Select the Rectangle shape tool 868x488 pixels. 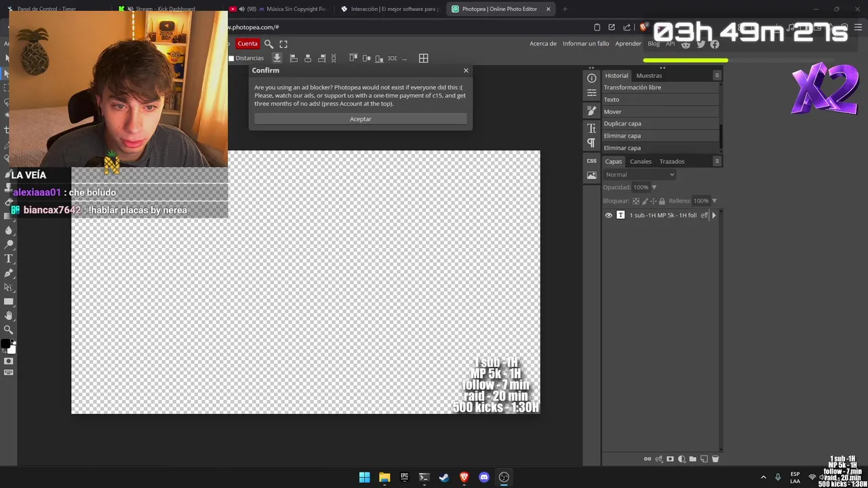point(9,302)
